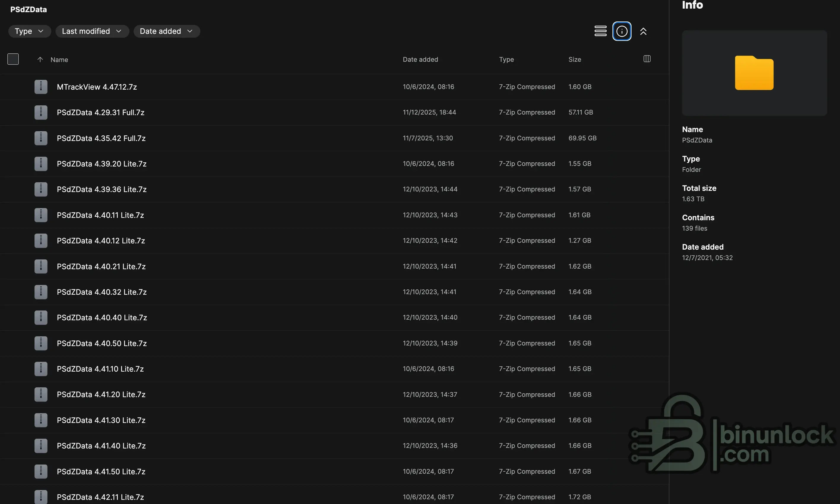
Task: Switch to list view layout icon
Action: point(600,31)
